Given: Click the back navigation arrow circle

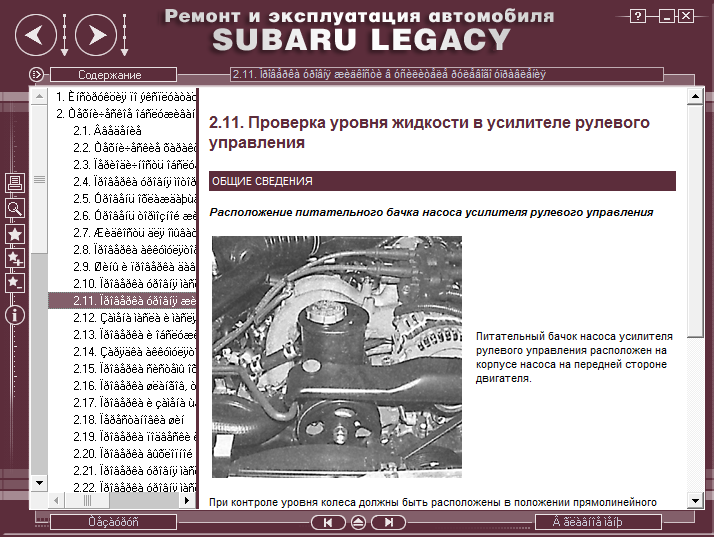Looking at the screenshot, I should point(36,35).
